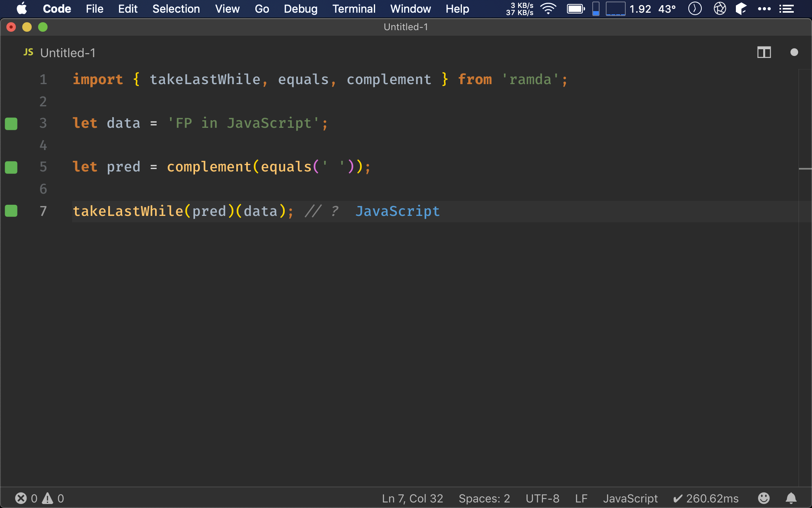Open the Terminal menu
812x508 pixels.
(x=354, y=9)
